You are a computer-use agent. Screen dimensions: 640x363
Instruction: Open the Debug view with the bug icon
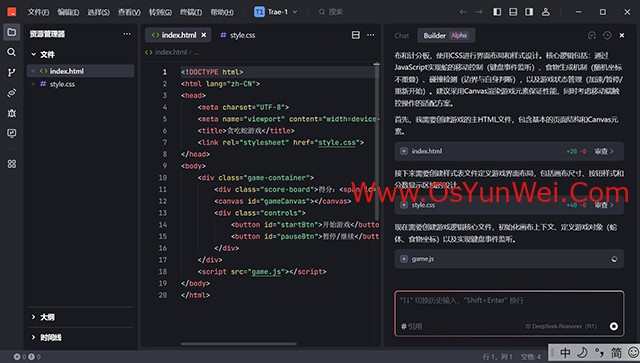click(12, 113)
